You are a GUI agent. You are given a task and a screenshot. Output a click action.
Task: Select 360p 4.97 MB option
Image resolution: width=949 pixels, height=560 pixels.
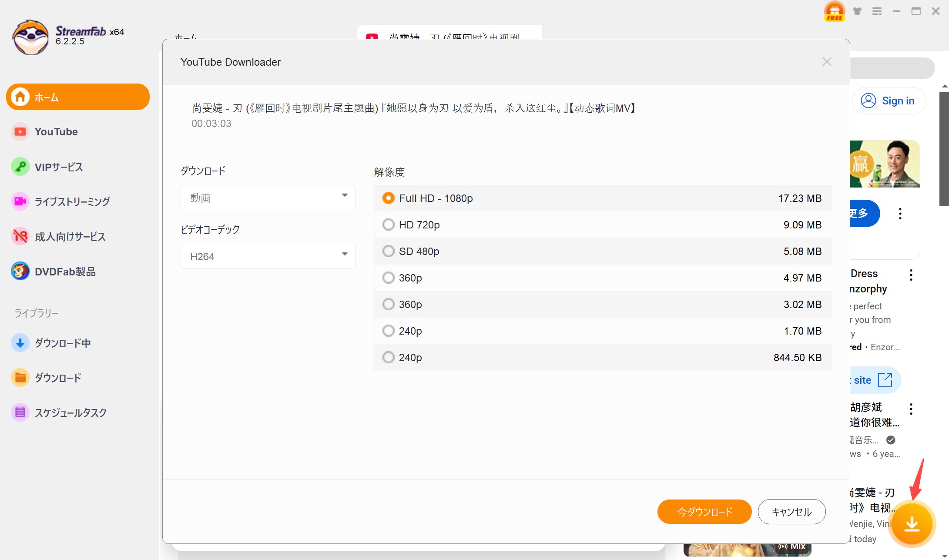tap(603, 278)
